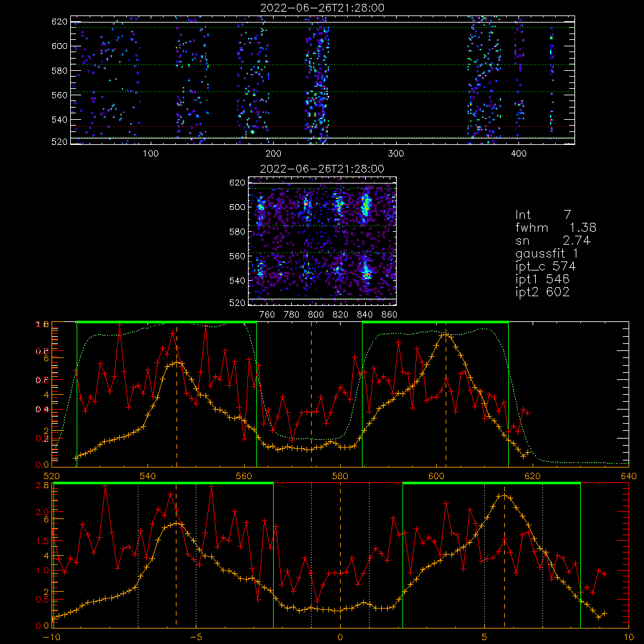Click x-axis label 860 on middle plot
Image resolution: width=644 pixels, height=644 pixels.
pyautogui.click(x=390, y=315)
